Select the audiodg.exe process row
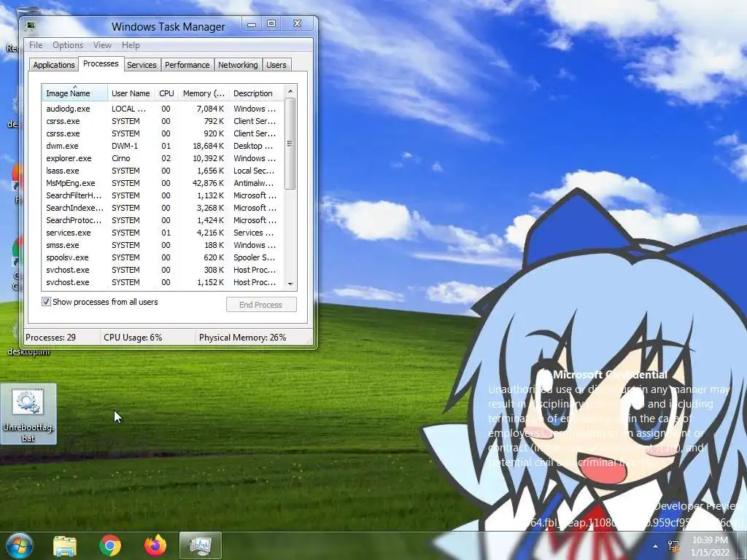Viewport: 747px width, 560px height. tap(163, 109)
